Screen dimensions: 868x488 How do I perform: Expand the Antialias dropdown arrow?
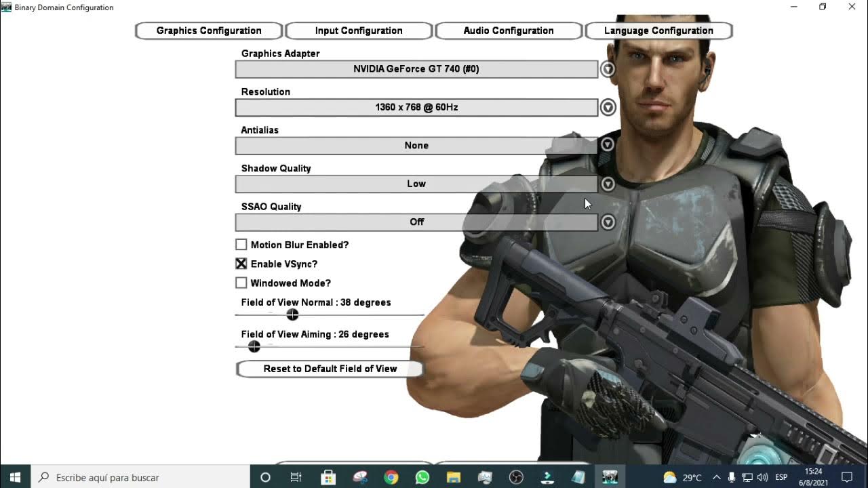(608, 145)
